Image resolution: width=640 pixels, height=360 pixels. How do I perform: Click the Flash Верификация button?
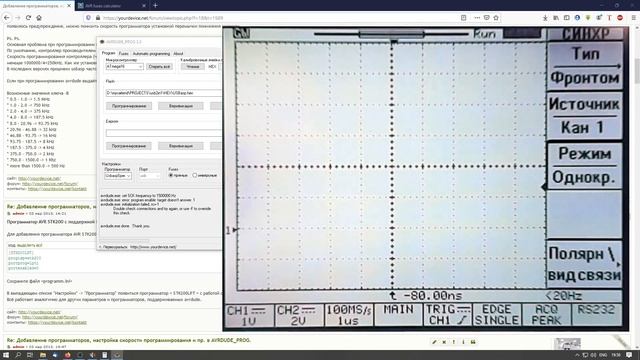180,106
